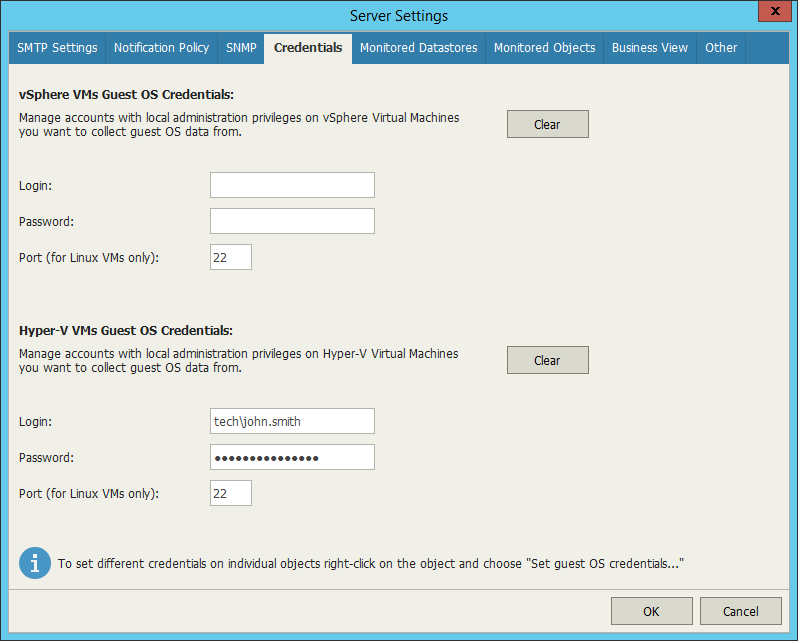This screenshot has width=798, height=641.
Task: Click the Hyper-V 'Port (for Linux VMs only):' label
Action: pos(89,493)
